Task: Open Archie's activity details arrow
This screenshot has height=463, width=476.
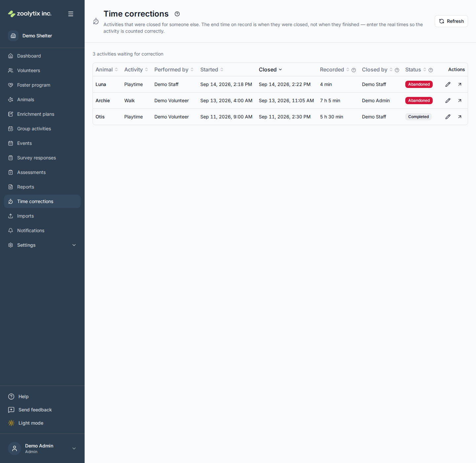Action: 460,101
